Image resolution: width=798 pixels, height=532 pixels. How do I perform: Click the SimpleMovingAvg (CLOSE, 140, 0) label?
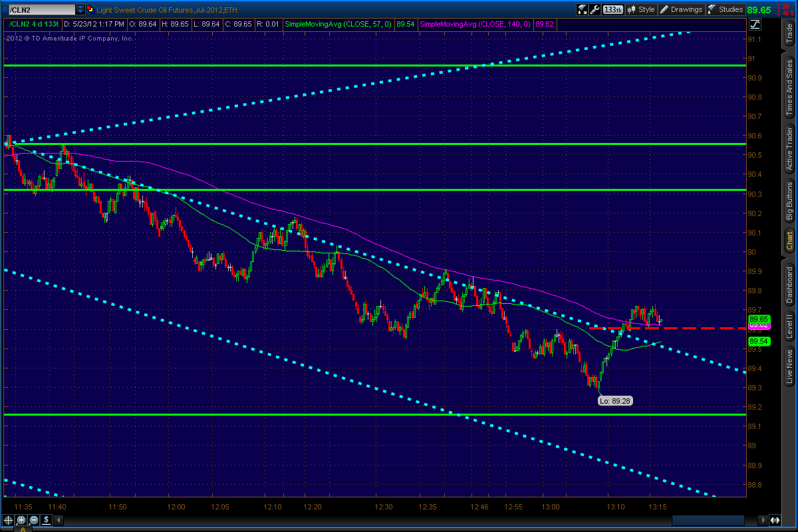pos(477,24)
